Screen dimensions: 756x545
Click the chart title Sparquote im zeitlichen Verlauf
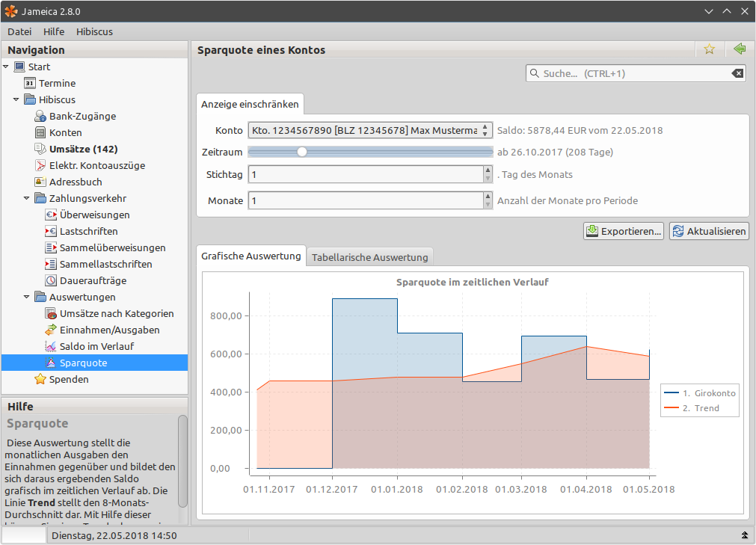(x=473, y=283)
